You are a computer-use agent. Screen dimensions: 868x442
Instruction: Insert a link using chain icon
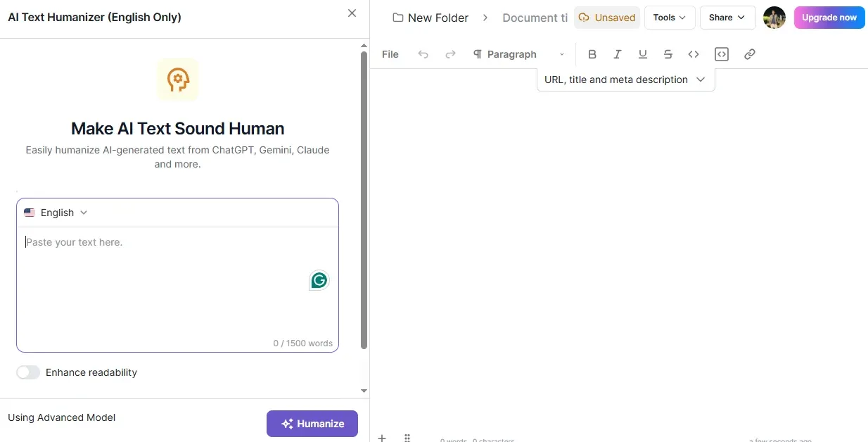750,54
